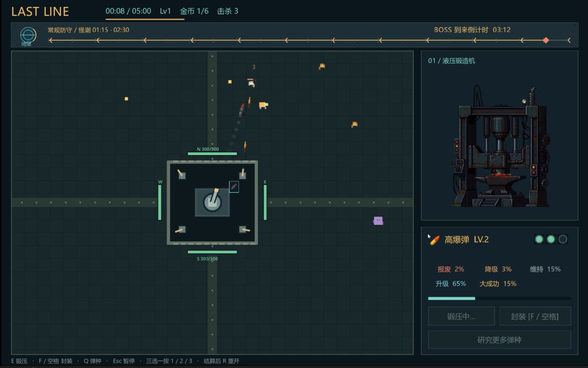Click the forging progress bar
Viewport: 588px width, 368px height.
tap(499, 299)
